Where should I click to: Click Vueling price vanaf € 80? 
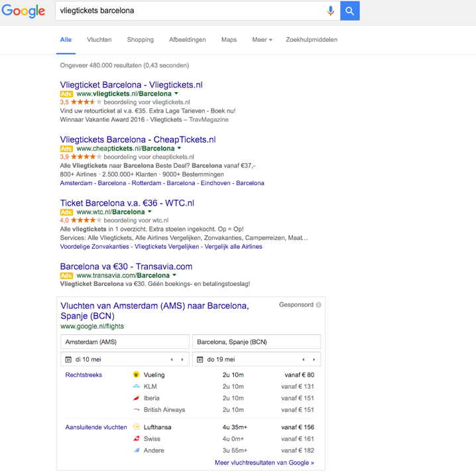point(299,375)
